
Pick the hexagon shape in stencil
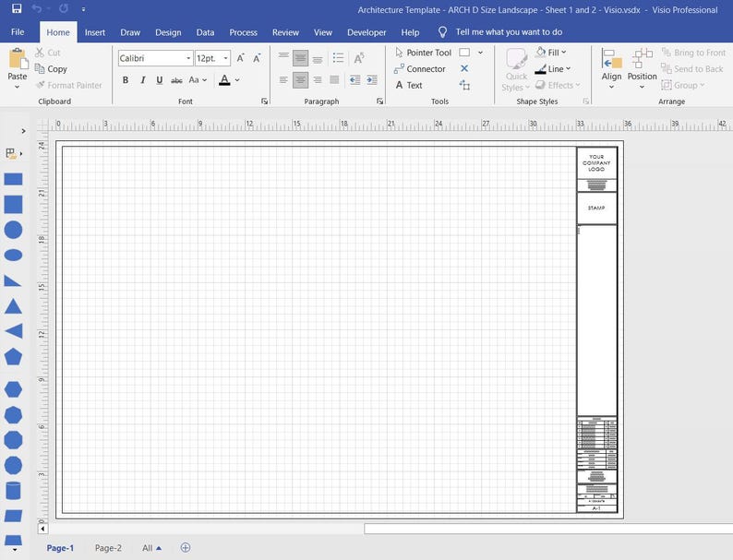pyautogui.click(x=13, y=389)
